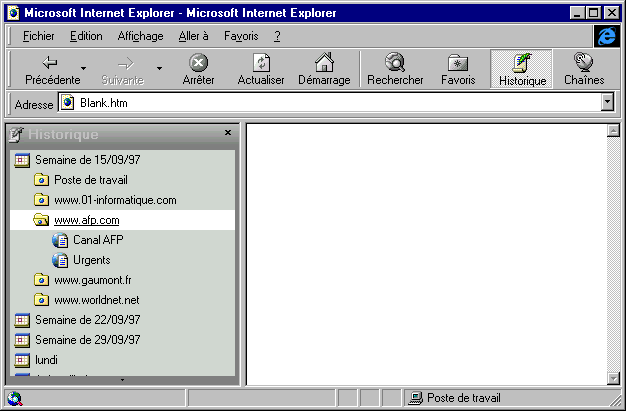Click the Internet Explorer logo at the top right
The image size is (626, 411).
coord(606,36)
